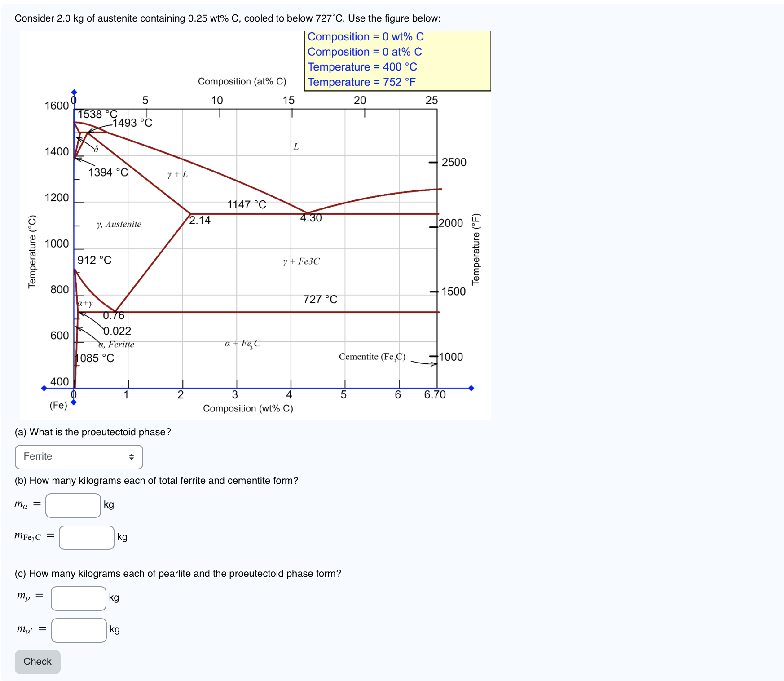Image resolution: width=784 pixels, height=681 pixels.
Task: Click the Composition (at% C) axis title
Action: (242, 82)
